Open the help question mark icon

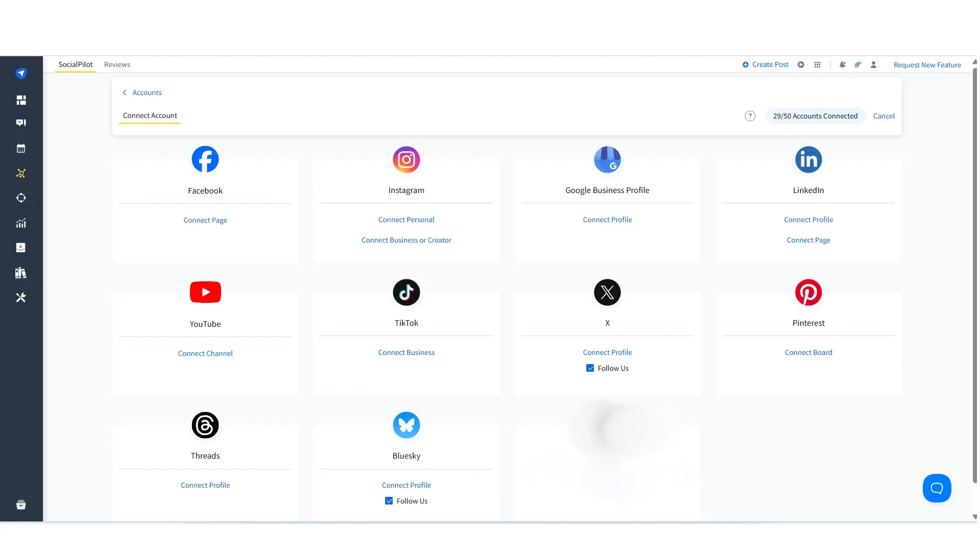(749, 116)
